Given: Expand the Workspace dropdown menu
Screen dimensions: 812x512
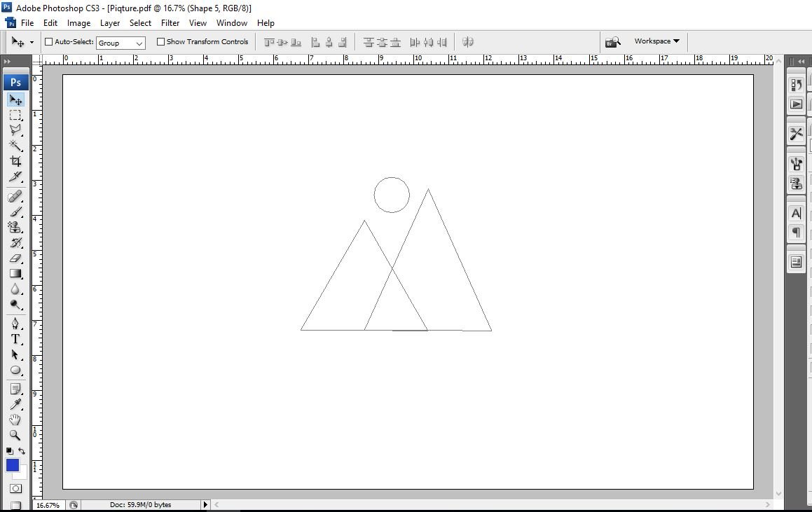Looking at the screenshot, I should tap(656, 41).
